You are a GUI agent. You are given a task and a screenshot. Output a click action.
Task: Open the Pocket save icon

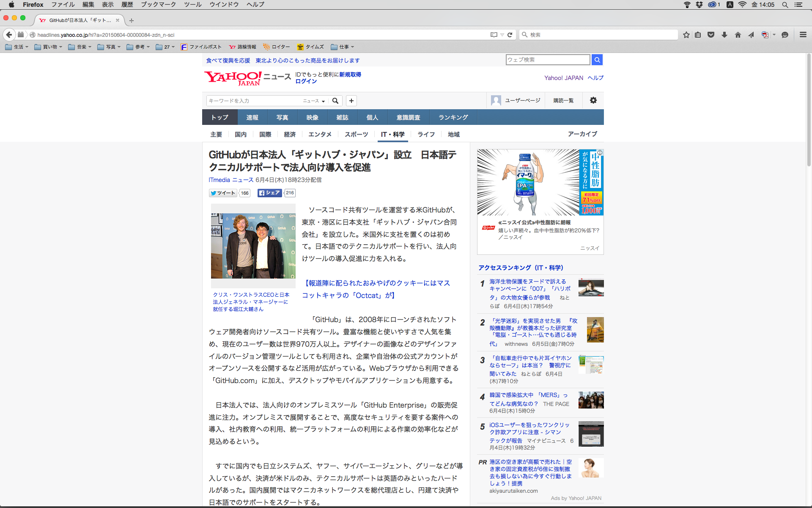coord(711,35)
